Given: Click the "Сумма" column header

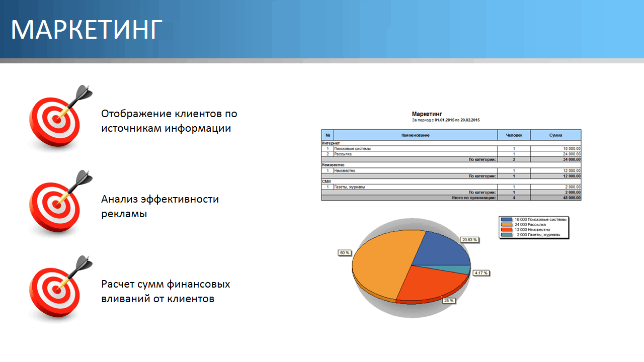Looking at the screenshot, I should tap(556, 135).
